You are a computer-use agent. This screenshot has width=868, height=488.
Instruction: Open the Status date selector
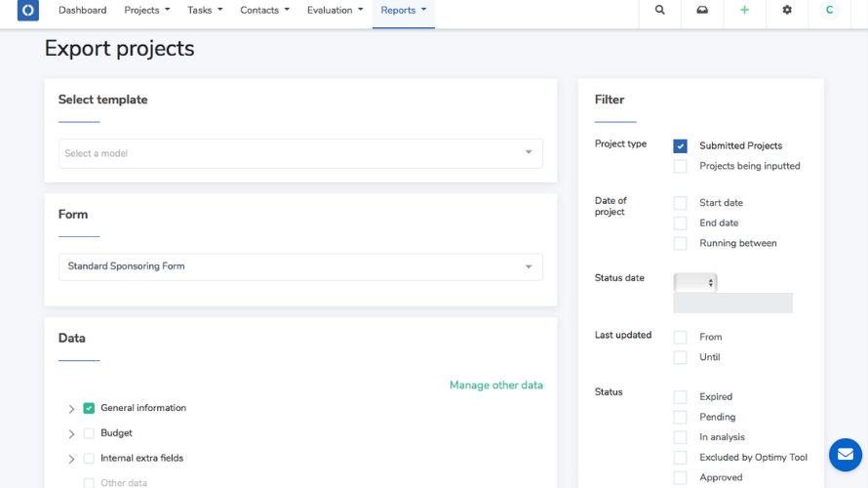pyautogui.click(x=695, y=282)
